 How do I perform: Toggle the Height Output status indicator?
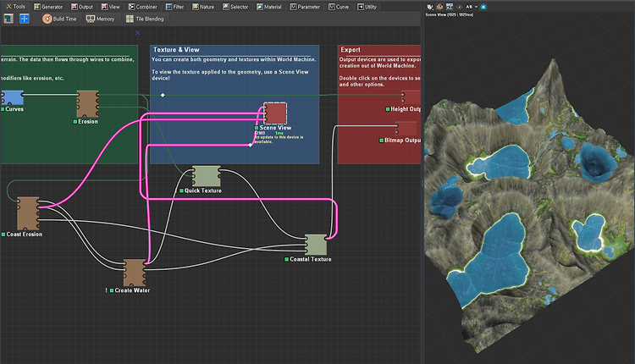click(388, 109)
